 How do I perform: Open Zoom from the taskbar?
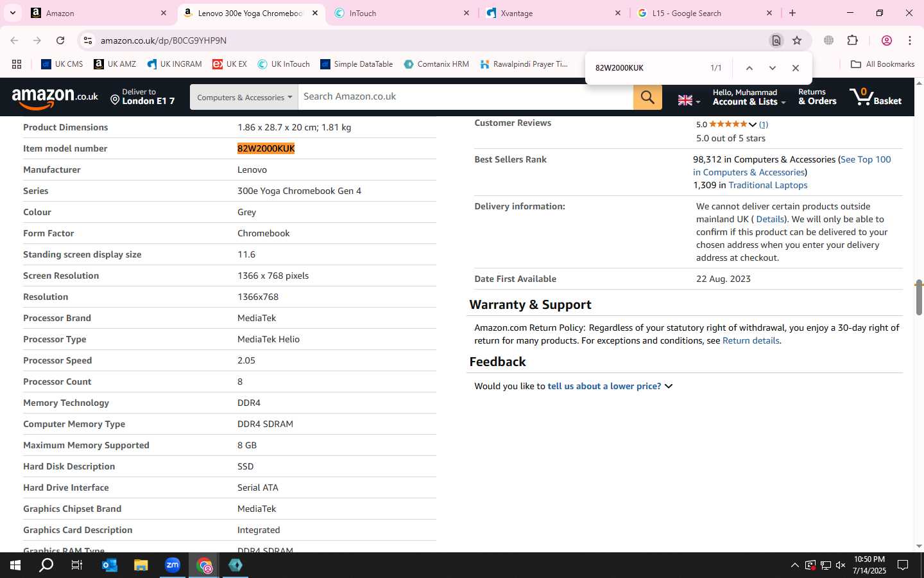point(173,565)
